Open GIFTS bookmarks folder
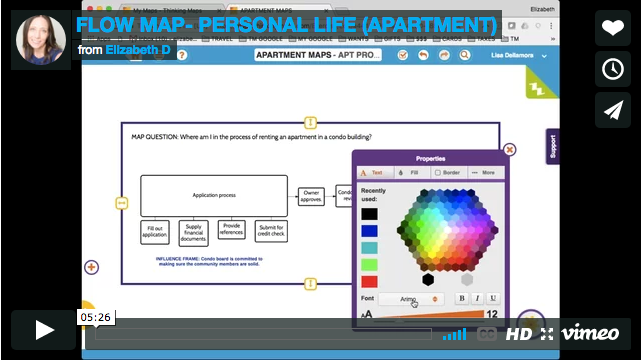The image size is (642, 361). pos(387,39)
